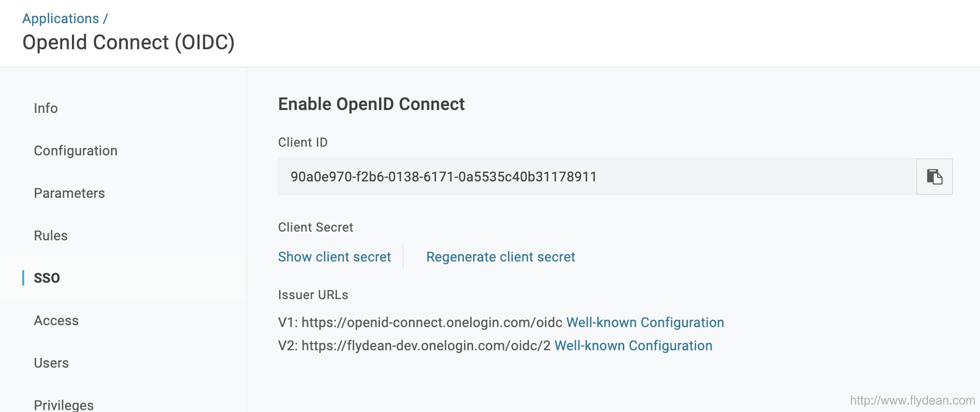980x412 pixels.
Task: Click the V2 flydean-dev issuer URL text
Action: coord(426,345)
